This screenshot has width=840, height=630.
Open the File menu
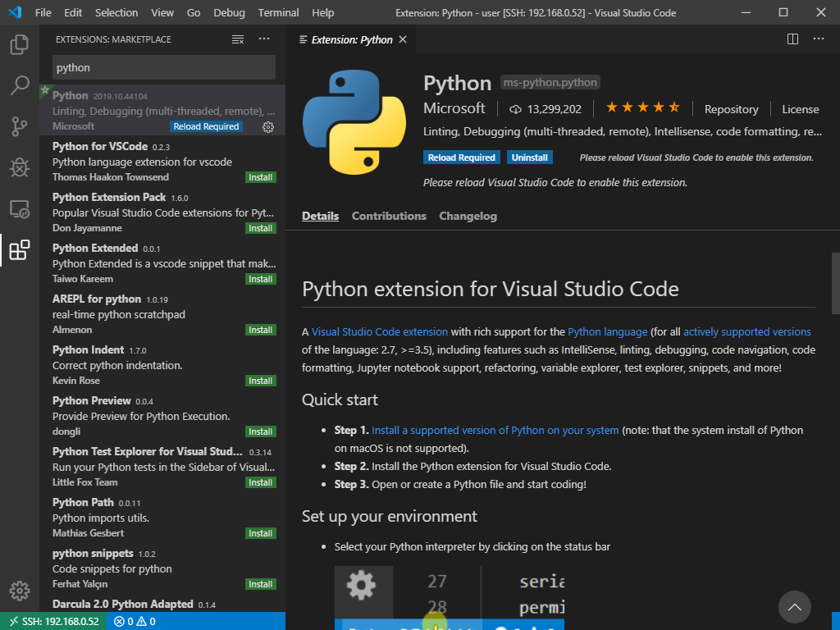(x=43, y=12)
